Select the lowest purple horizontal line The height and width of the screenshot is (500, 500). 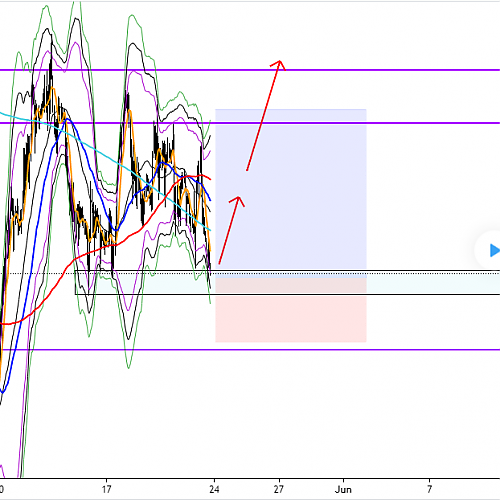(250, 350)
